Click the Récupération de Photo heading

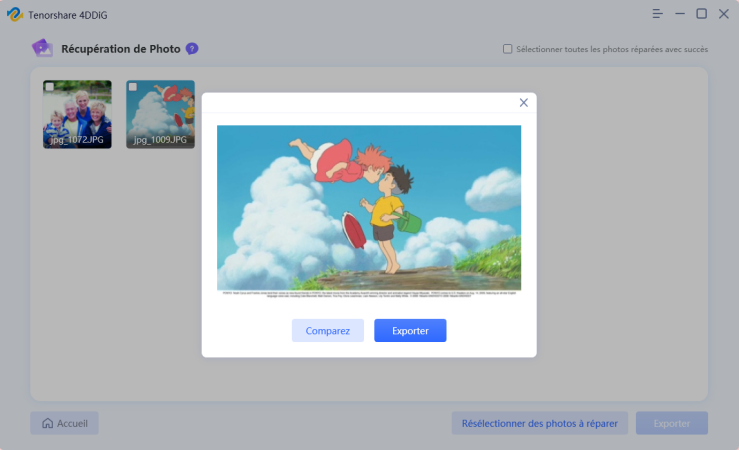click(x=121, y=49)
